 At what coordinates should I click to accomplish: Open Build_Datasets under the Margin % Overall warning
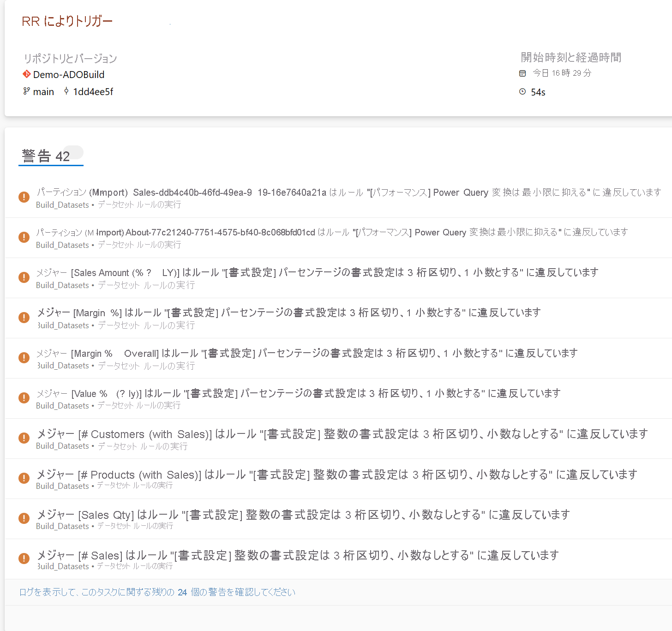pyautogui.click(x=62, y=365)
